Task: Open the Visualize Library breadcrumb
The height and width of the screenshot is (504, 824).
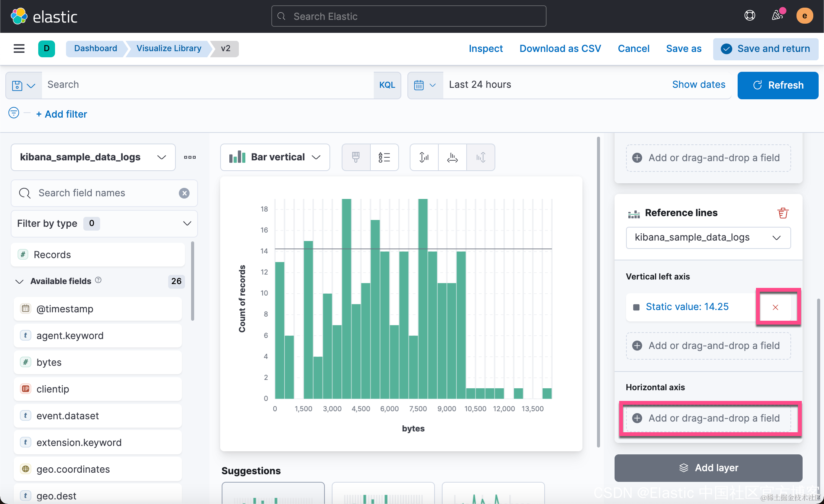Action: tap(169, 48)
